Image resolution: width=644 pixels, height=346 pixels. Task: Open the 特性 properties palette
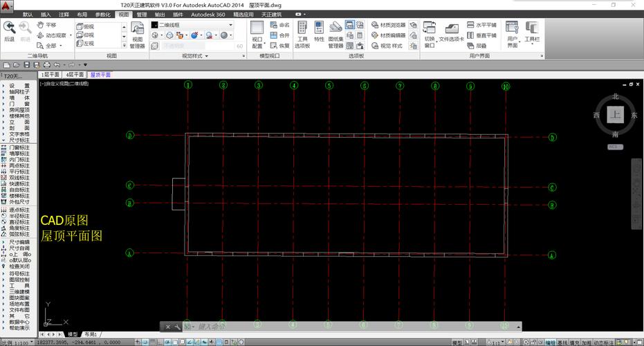pyautogui.click(x=319, y=32)
